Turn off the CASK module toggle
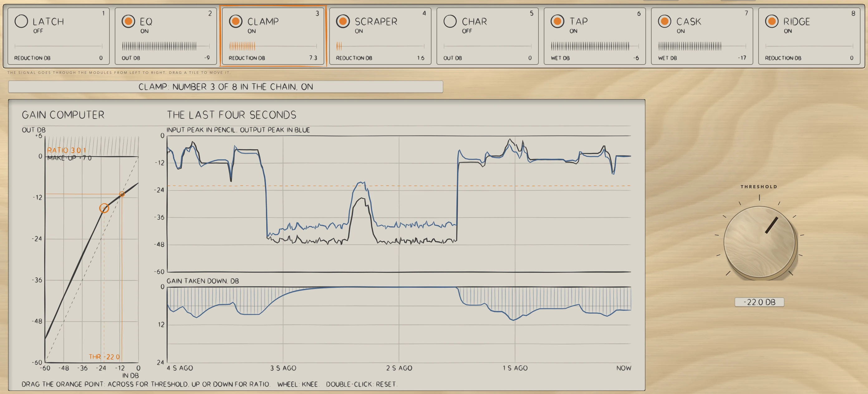 [665, 21]
